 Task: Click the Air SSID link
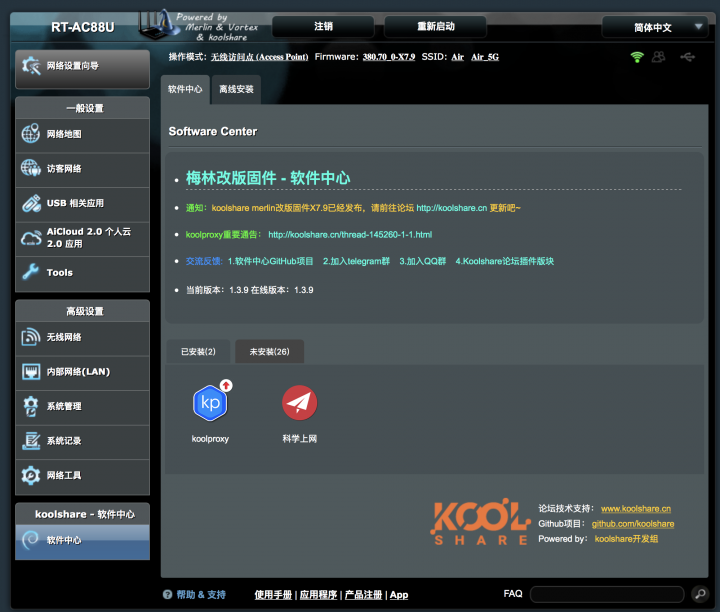click(x=457, y=57)
